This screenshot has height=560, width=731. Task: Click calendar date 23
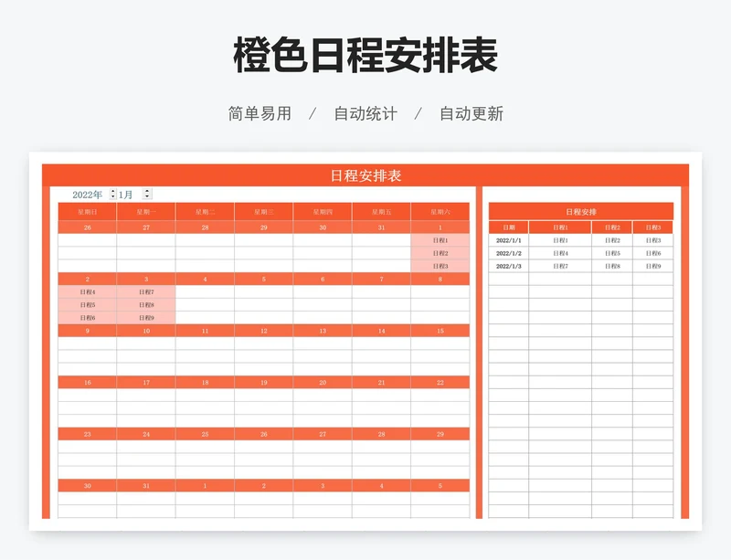[87, 434]
